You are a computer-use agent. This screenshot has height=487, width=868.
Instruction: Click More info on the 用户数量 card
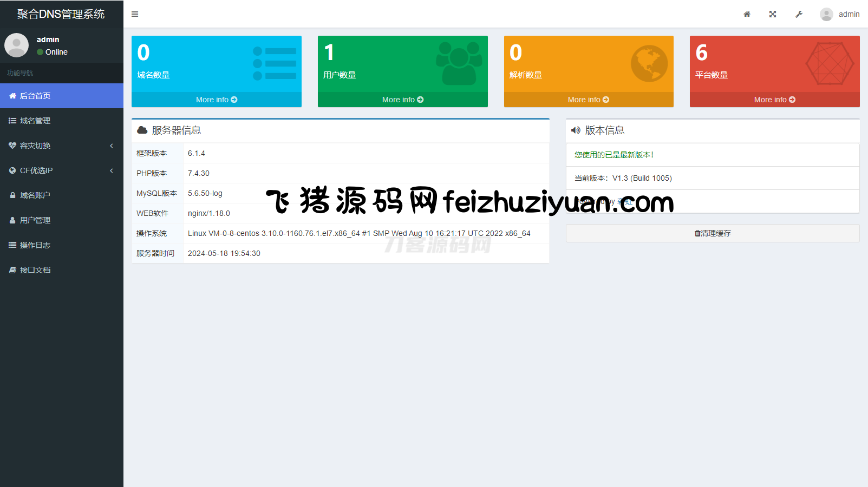[402, 100]
